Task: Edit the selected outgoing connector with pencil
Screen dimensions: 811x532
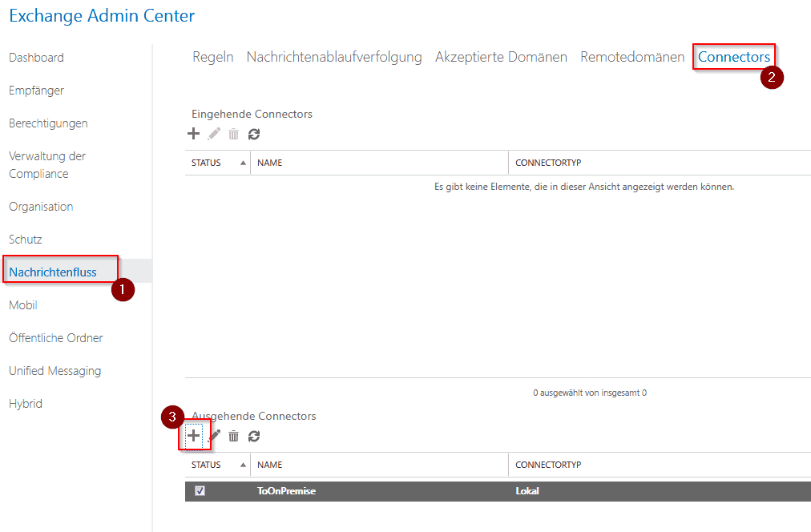Action: [215, 436]
